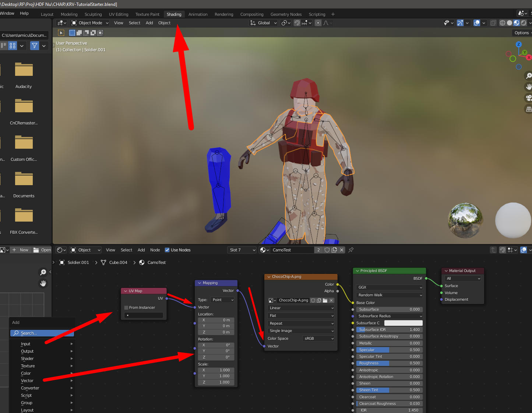Click the node editor overlay icon
Viewport: 532px width, 413px height.
pos(524,250)
